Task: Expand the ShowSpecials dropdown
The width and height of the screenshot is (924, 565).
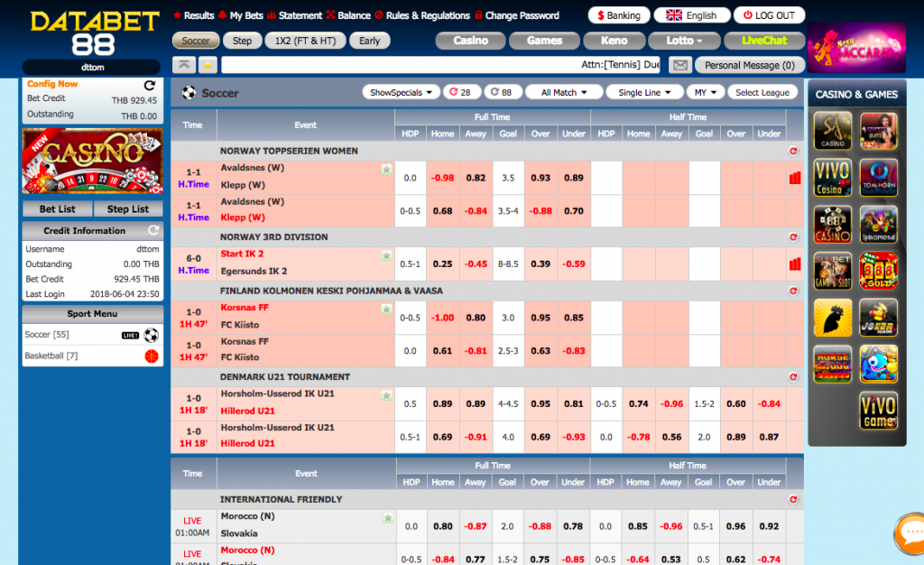Action: pos(401,92)
